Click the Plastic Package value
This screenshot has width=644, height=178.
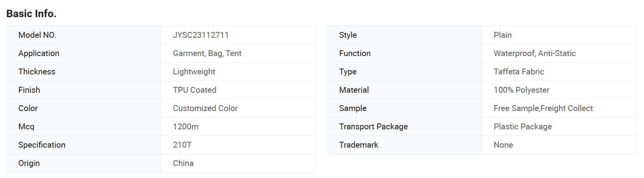coord(523,127)
